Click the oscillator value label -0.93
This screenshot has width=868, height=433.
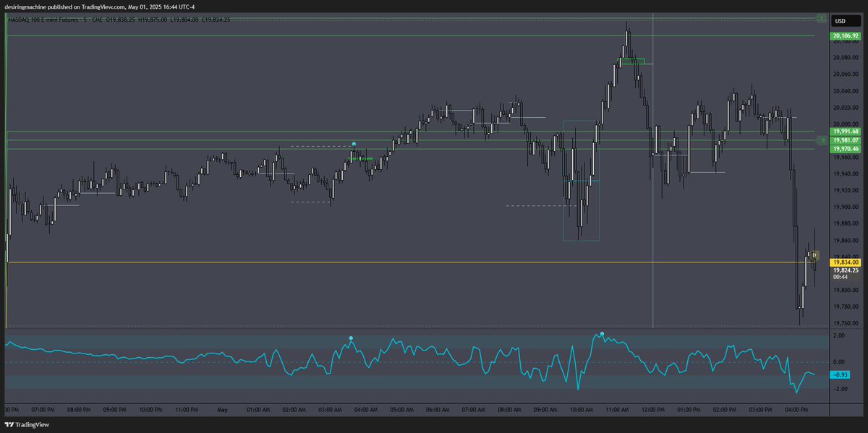tap(841, 374)
